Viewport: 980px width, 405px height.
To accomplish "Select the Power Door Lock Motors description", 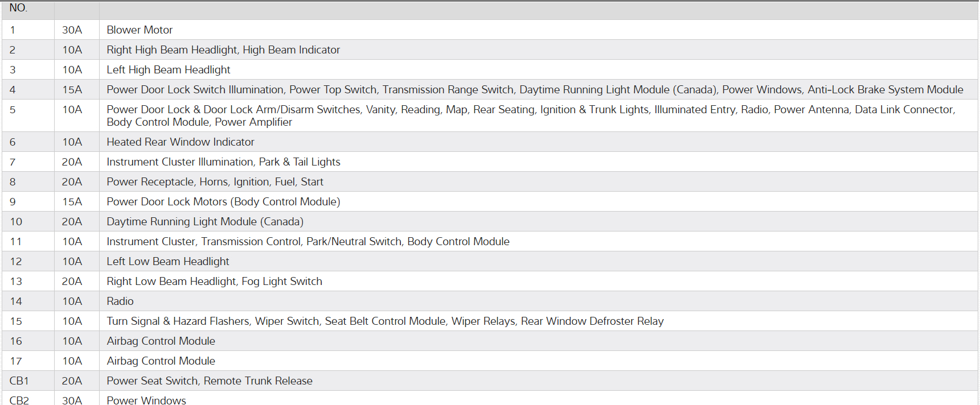I will tap(223, 202).
